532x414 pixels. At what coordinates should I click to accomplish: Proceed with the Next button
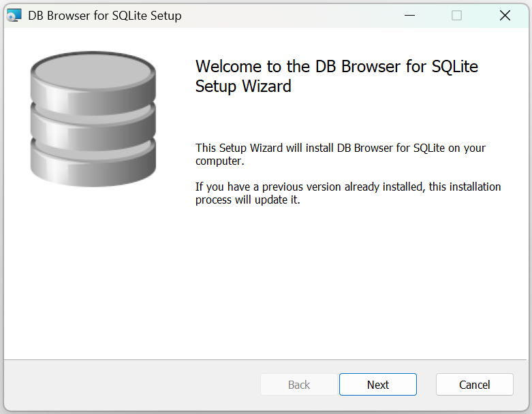(x=378, y=385)
